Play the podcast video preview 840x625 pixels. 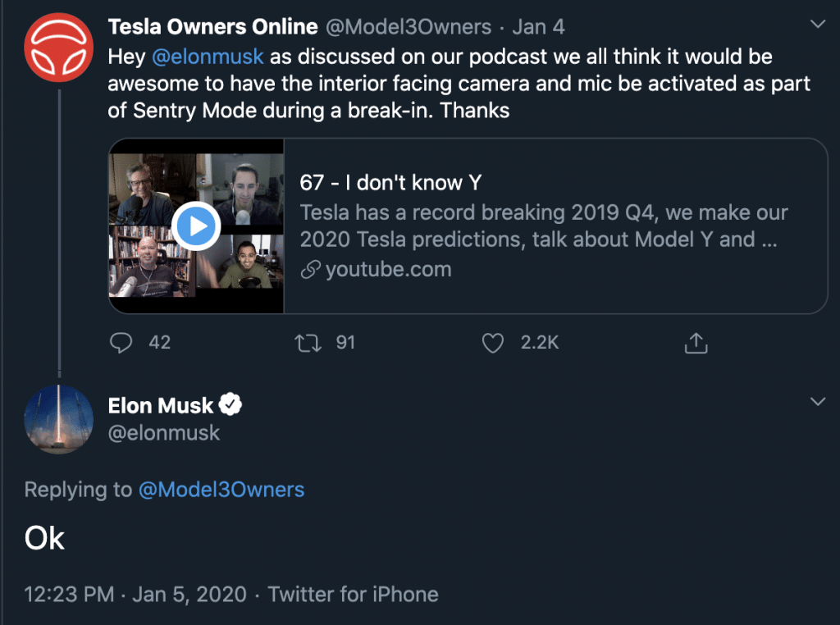pyautogui.click(x=196, y=226)
